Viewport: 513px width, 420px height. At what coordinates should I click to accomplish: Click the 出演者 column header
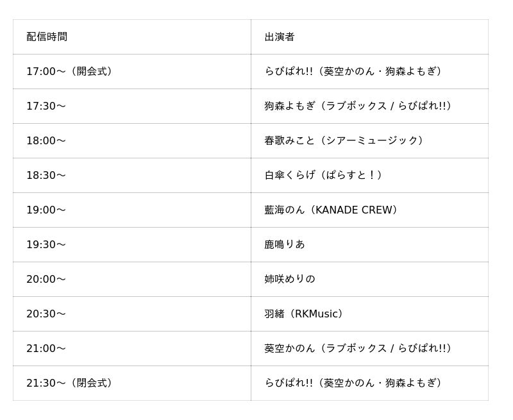pos(280,37)
